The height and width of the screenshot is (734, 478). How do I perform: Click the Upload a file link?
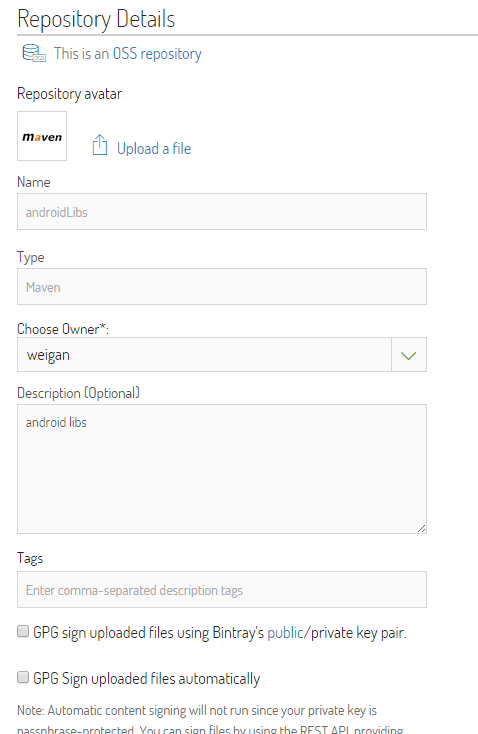(154, 149)
